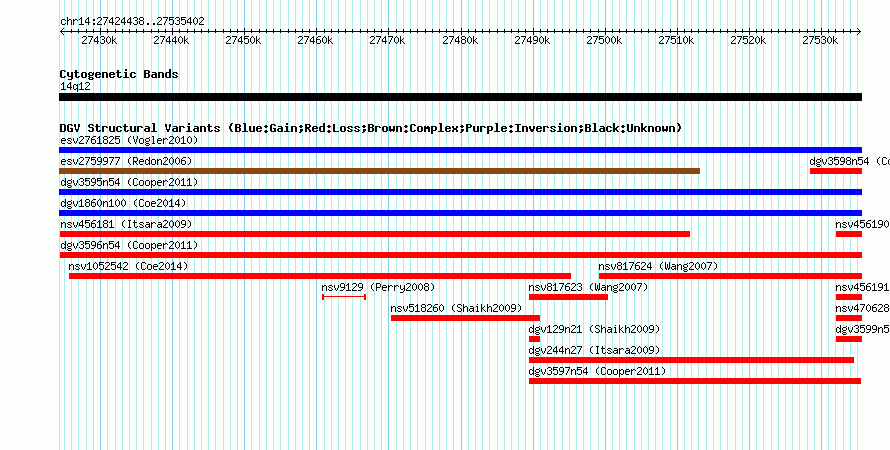The width and height of the screenshot is (890, 450).
Task: Click the 27480k ruler position
Action: (x=460, y=41)
